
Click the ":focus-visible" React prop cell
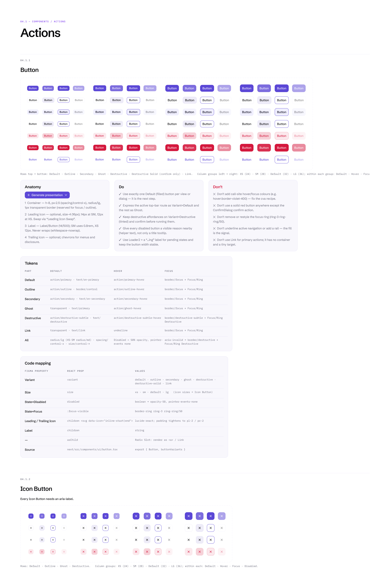click(78, 411)
